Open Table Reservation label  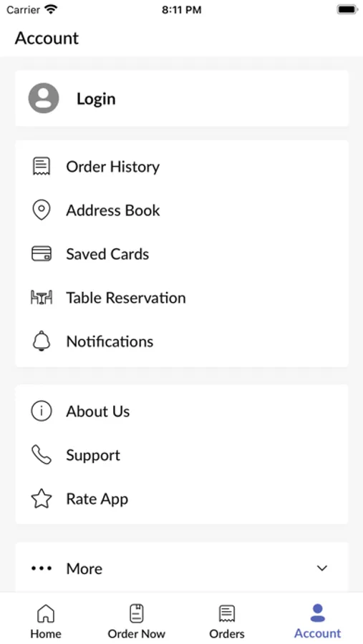point(126,298)
